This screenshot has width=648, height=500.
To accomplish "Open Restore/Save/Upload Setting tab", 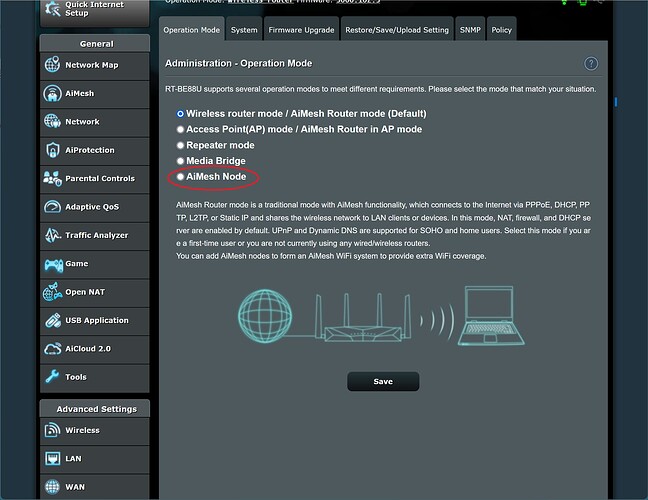I will 397,30.
